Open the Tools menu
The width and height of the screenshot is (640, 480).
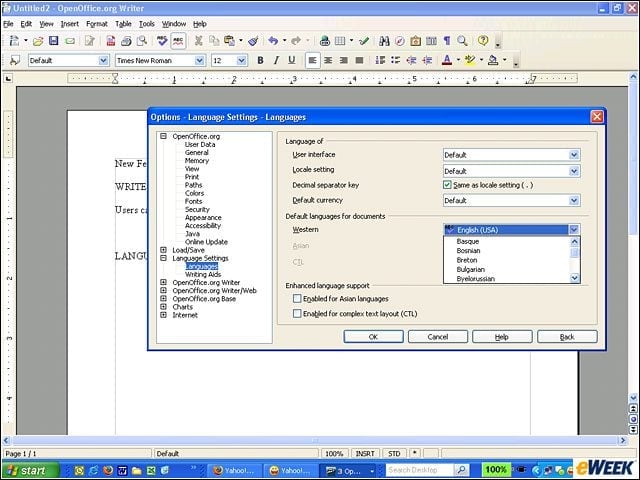pos(147,24)
